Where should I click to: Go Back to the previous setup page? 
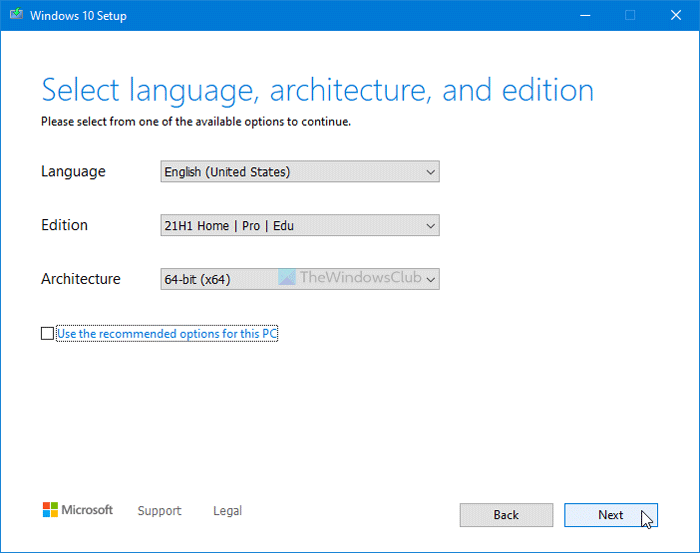(506, 515)
